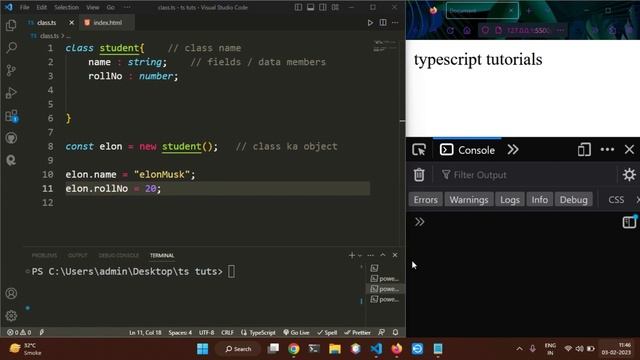Toggle the Errors console filter
The image size is (640, 360).
pos(425,200)
